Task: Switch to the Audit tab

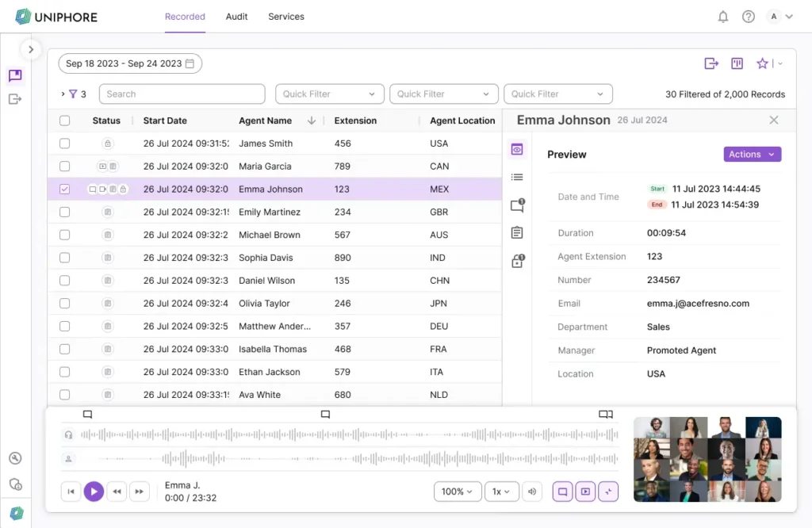Action: tap(236, 17)
